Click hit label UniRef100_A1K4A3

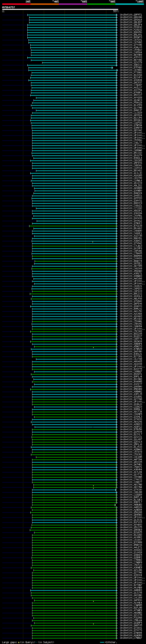(x=131, y=316)
